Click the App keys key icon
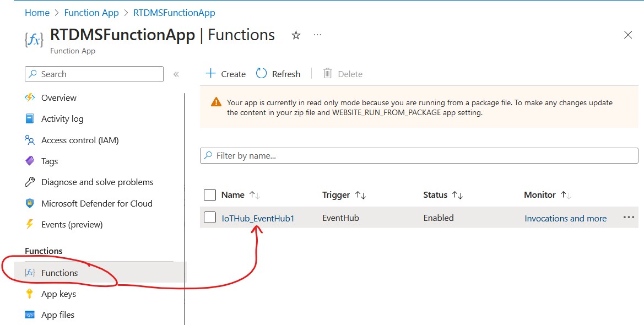The height and width of the screenshot is (325, 644). pos(30,294)
